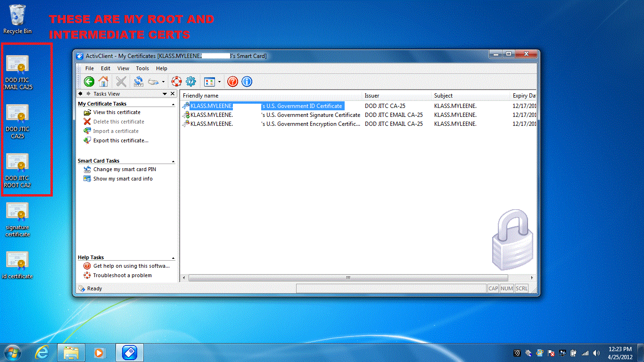Go to Home via house icon
The height and width of the screenshot is (362, 644).
click(103, 82)
